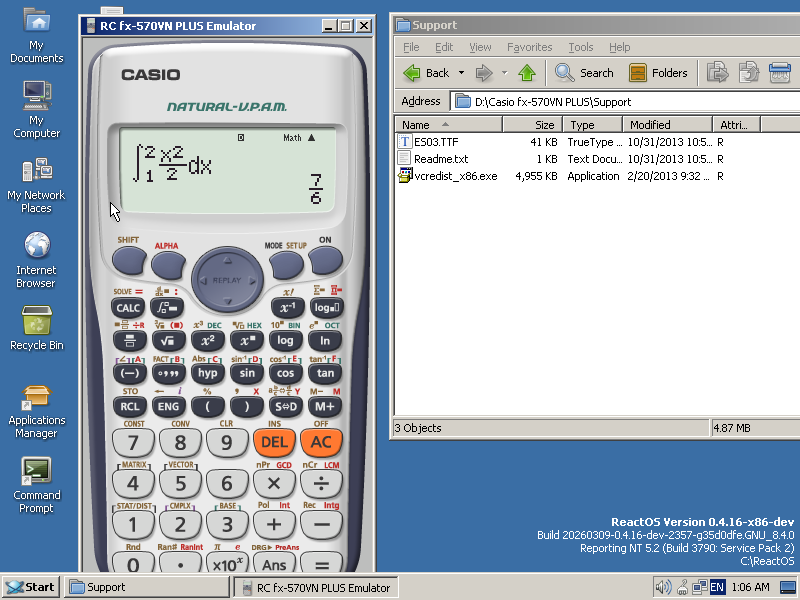
Task: Enable hyperbolic mode with the hyp key
Action: (x=207, y=373)
